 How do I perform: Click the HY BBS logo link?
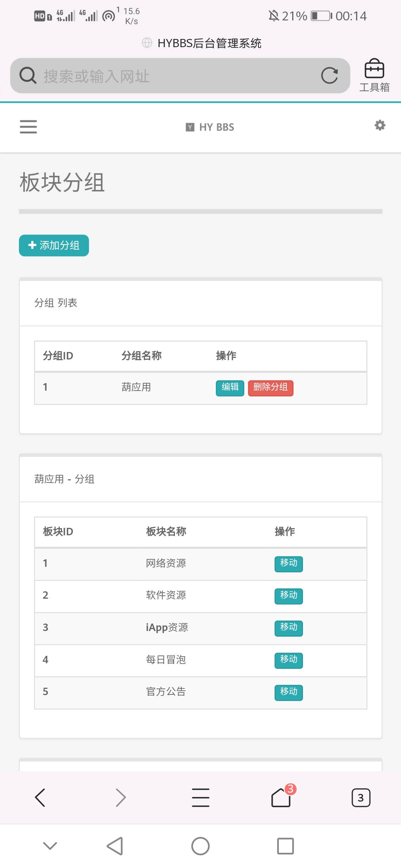(210, 127)
